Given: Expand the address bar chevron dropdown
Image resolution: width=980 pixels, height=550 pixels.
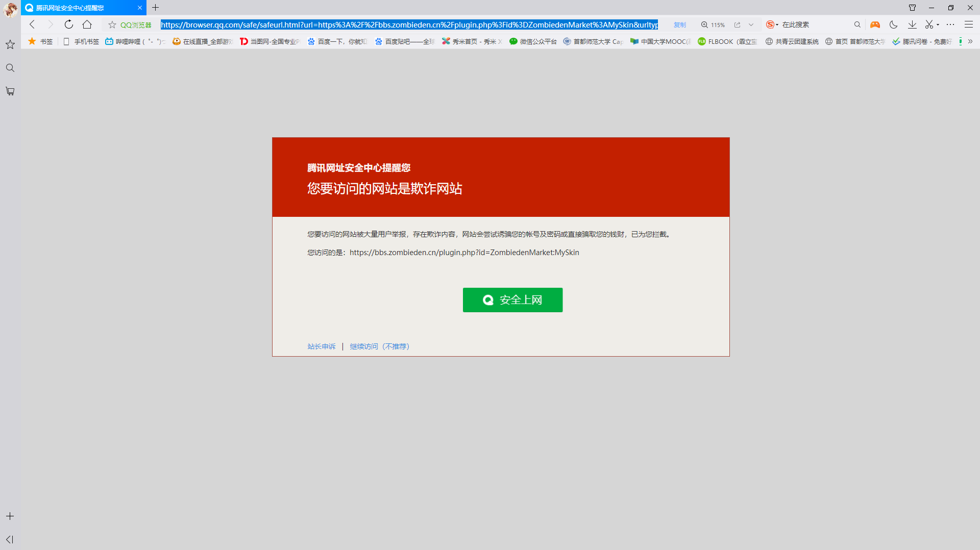Looking at the screenshot, I should (751, 24).
